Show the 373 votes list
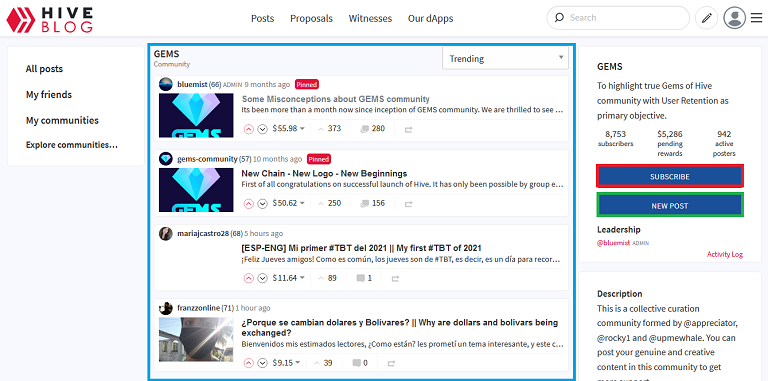The image size is (768, 381). pyautogui.click(x=330, y=128)
